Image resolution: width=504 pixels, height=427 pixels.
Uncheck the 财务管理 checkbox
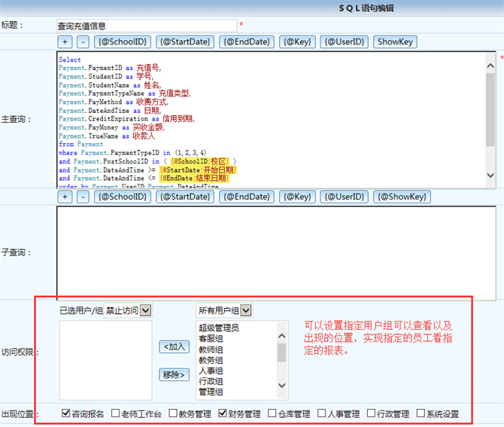(x=223, y=413)
